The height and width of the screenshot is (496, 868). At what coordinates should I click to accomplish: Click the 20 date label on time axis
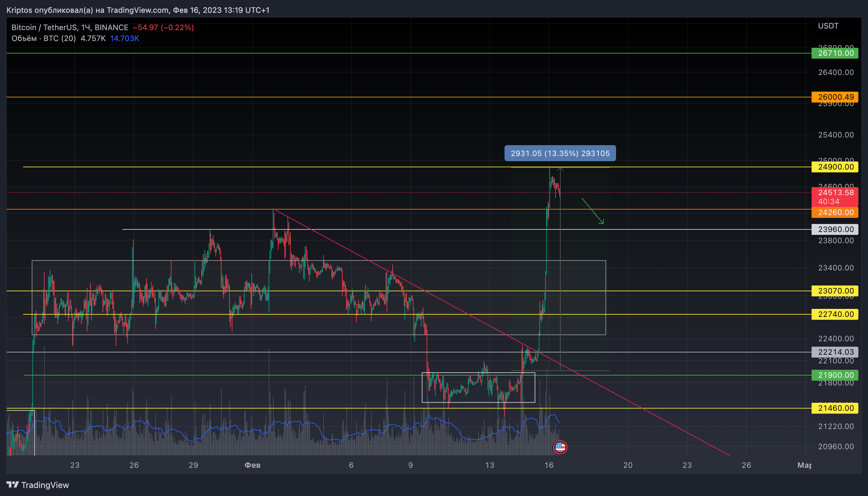pos(628,465)
